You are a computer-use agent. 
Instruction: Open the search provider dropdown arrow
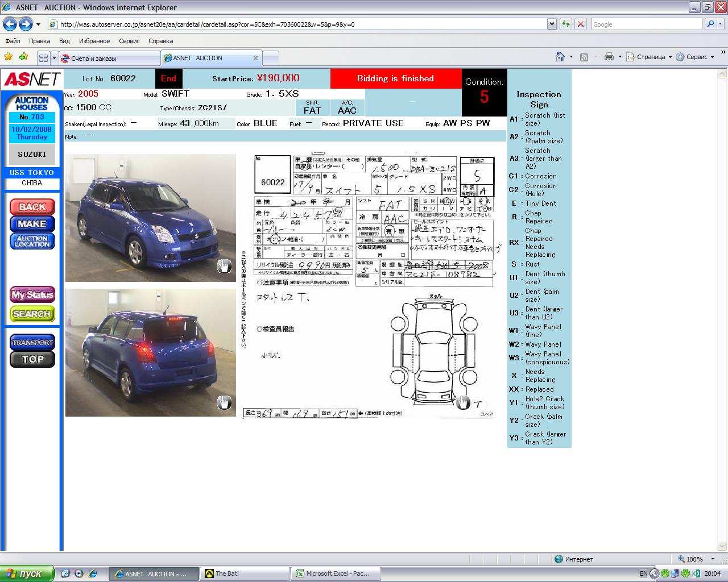pyautogui.click(x=721, y=24)
